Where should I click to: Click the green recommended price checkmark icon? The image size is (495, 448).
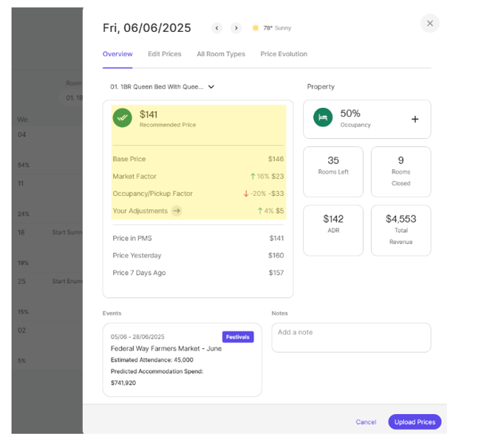[123, 118]
